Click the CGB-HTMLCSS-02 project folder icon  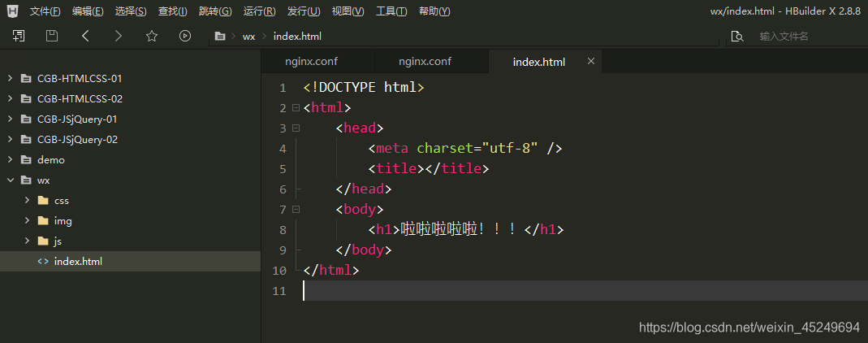click(x=26, y=98)
